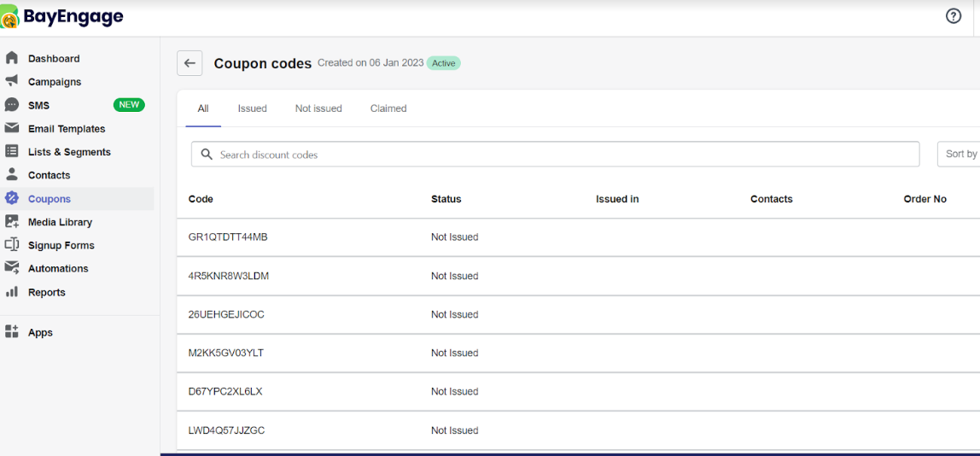Click the Reports bar chart icon

[11, 291]
